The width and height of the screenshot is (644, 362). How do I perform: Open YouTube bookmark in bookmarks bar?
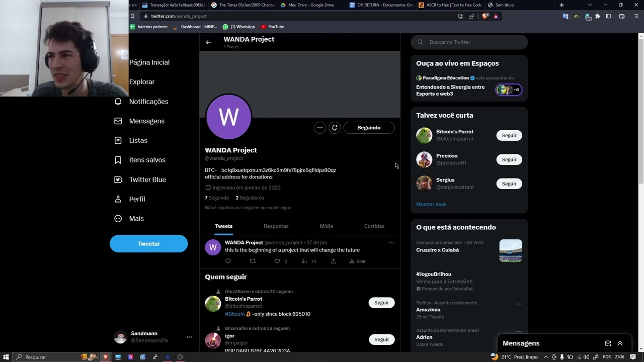[272, 27]
